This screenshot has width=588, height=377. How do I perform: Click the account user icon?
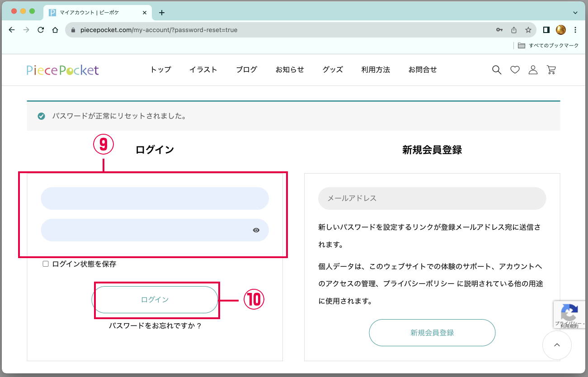(533, 70)
